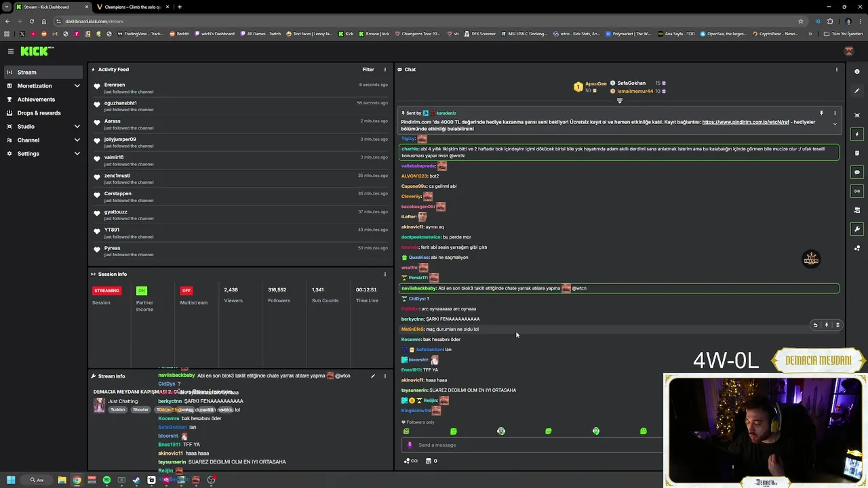Open All Games - Twitch bookmark
Screen dimensions: 868x488
point(261,34)
